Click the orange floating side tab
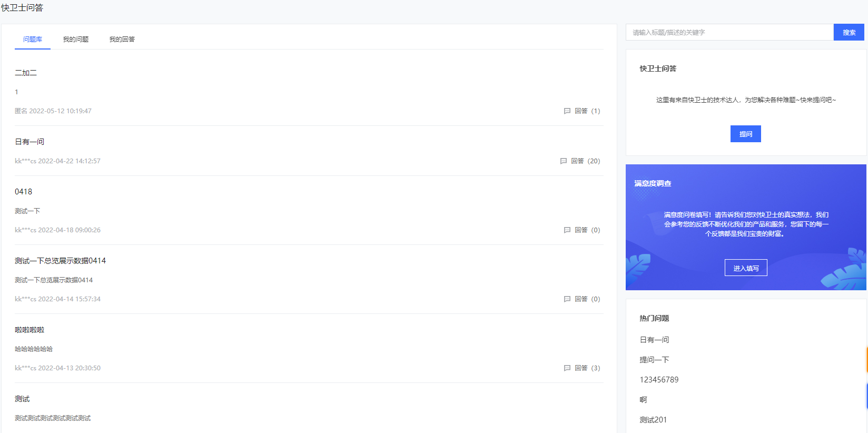Image resolution: width=868 pixels, height=433 pixels. [x=866, y=360]
